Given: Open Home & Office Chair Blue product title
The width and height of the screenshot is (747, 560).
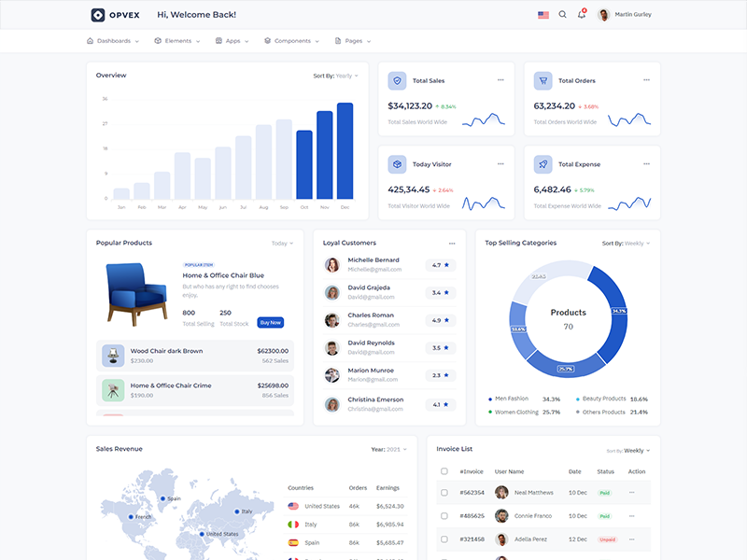Looking at the screenshot, I should click(x=223, y=275).
